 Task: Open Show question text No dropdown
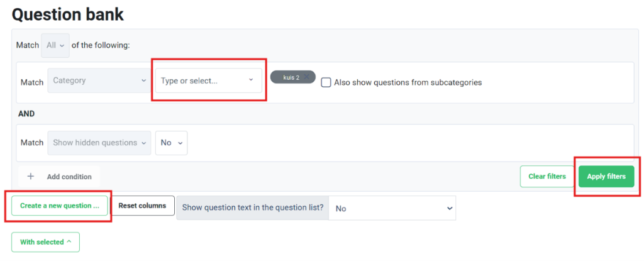[392, 208]
